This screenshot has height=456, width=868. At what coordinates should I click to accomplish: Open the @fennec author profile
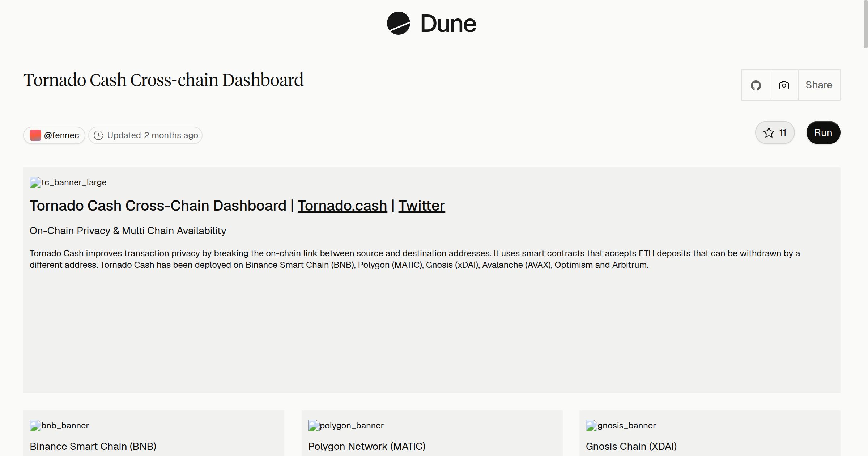[54, 135]
